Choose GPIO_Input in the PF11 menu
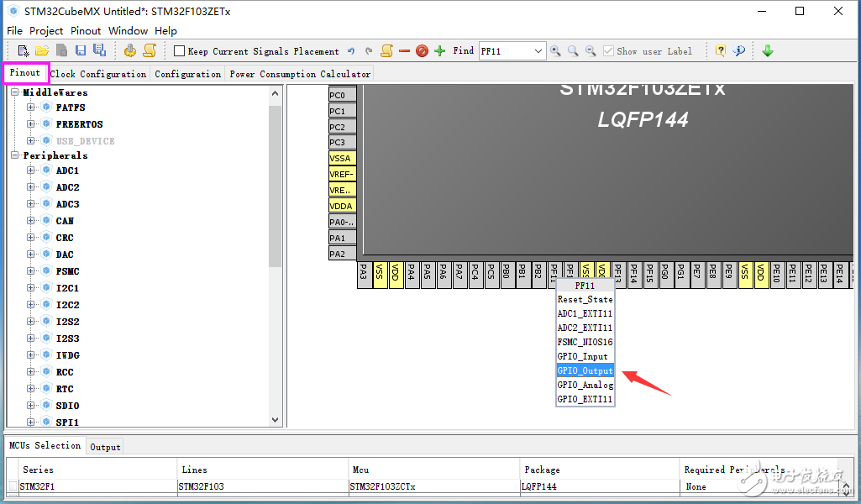 point(585,356)
